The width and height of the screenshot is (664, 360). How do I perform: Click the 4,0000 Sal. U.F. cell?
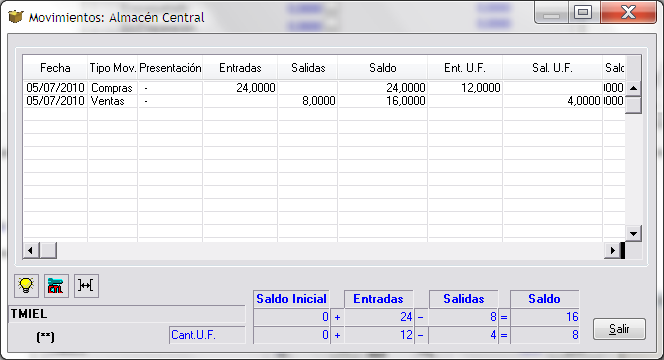pyautogui.click(x=552, y=101)
